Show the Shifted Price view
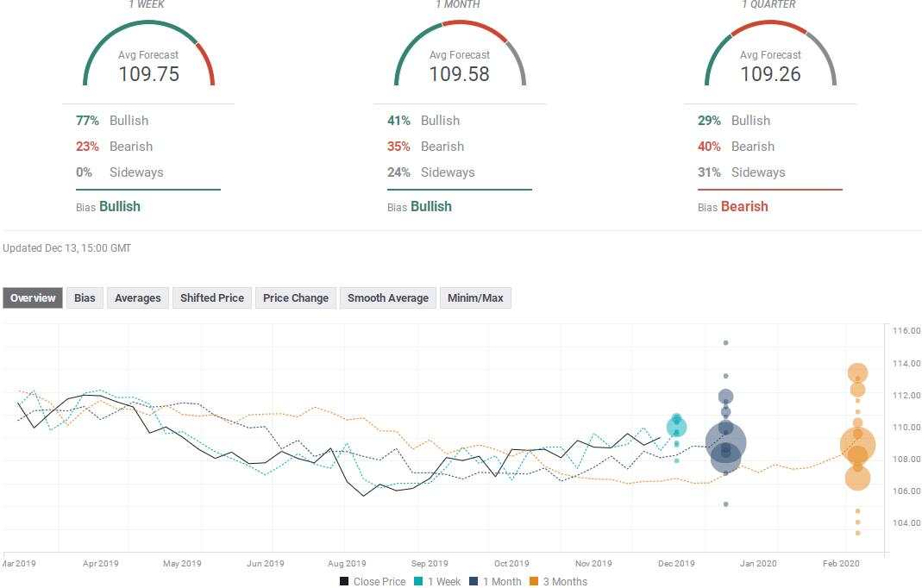 211,298
